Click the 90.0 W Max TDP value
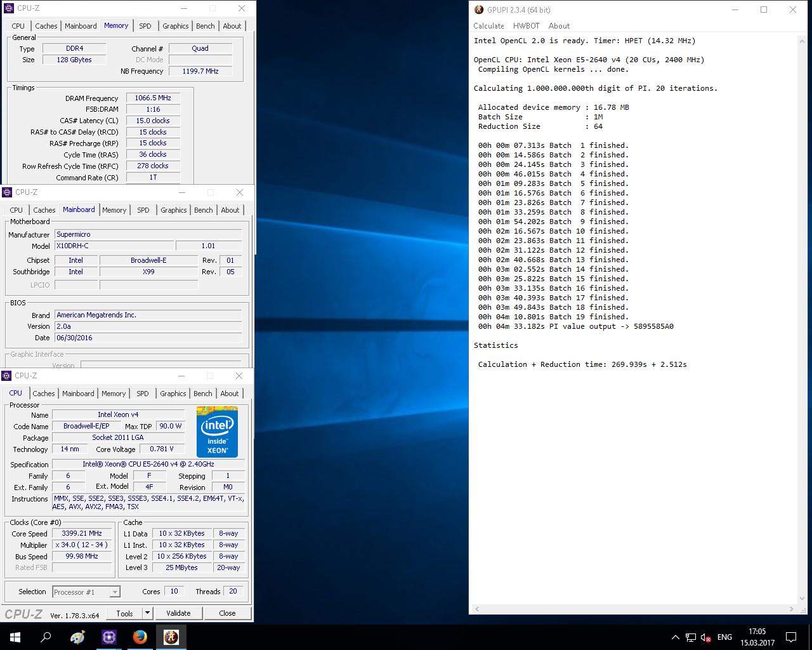The width and height of the screenshot is (812, 650). (170, 426)
